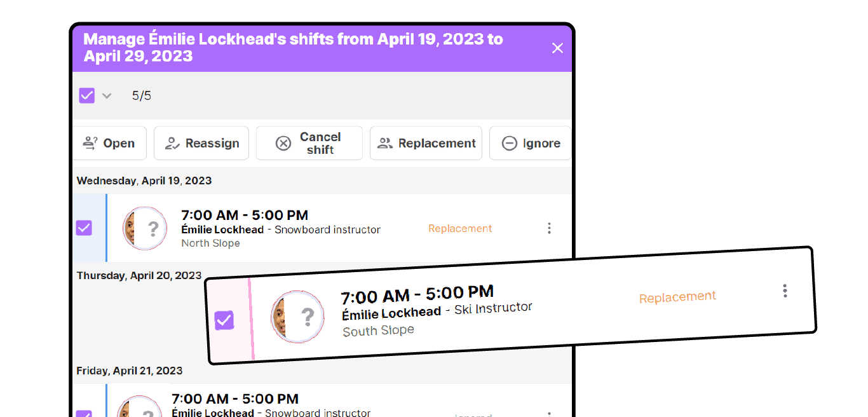Click avatar on South Slope shift
The height and width of the screenshot is (417, 868).
click(297, 317)
